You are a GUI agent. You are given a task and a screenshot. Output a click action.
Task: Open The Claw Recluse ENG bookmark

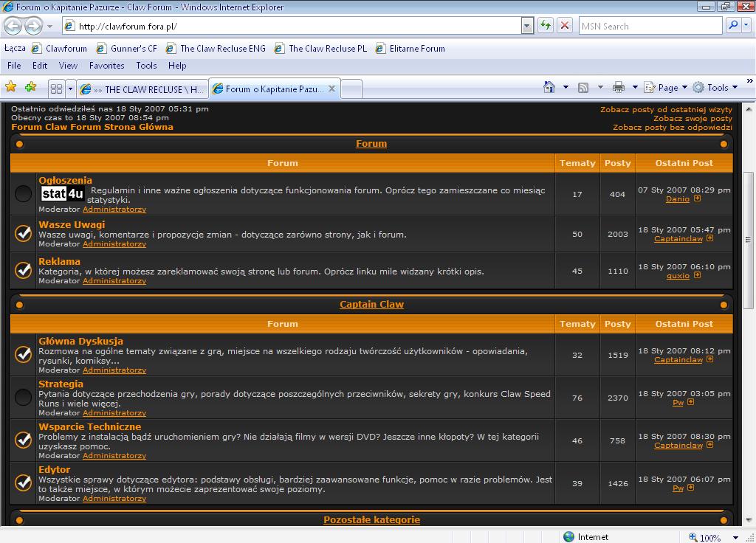tap(216, 48)
